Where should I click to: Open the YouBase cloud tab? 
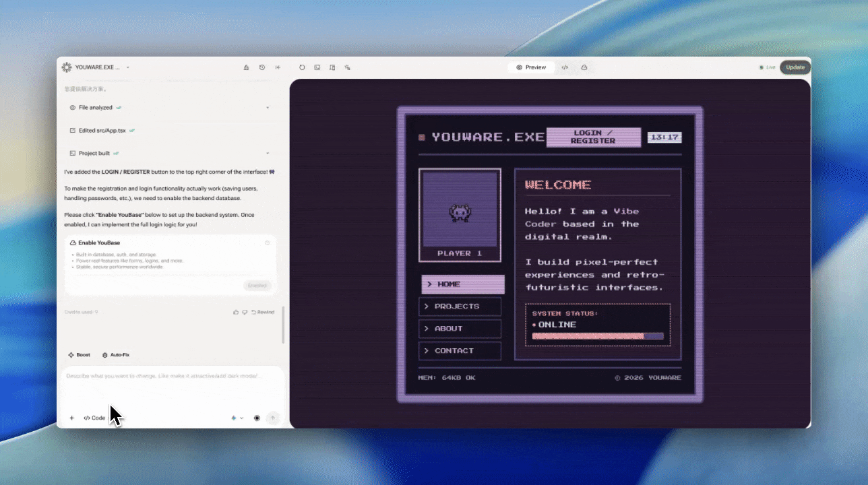pos(584,67)
